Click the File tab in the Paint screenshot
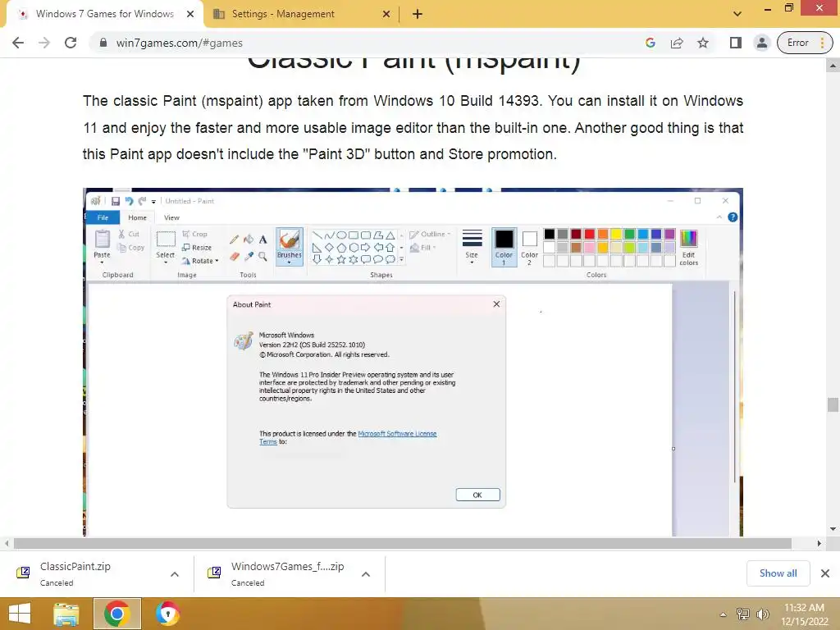The image size is (840, 630). [103, 217]
